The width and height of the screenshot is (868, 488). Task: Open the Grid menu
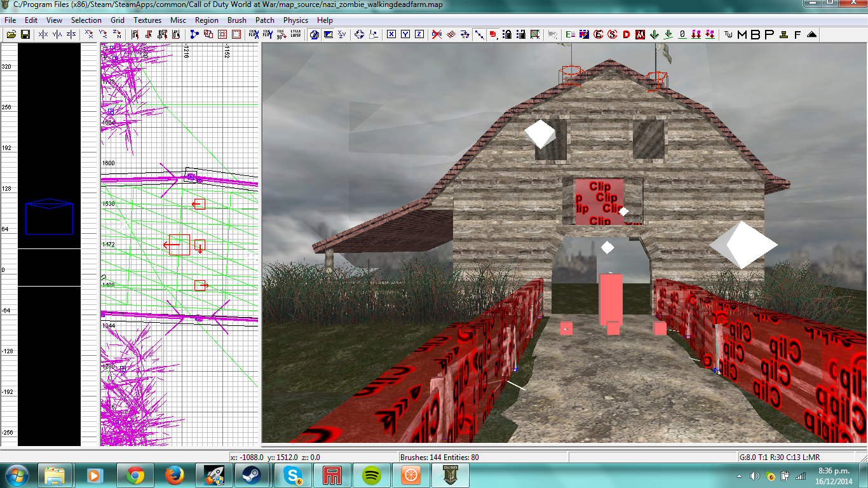(x=118, y=20)
